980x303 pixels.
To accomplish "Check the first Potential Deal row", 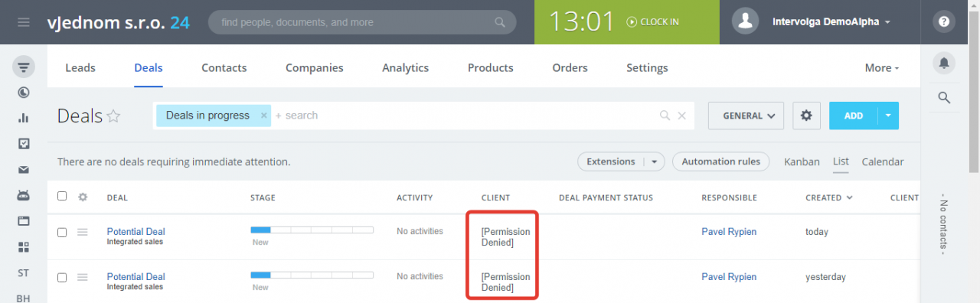I will (62, 233).
